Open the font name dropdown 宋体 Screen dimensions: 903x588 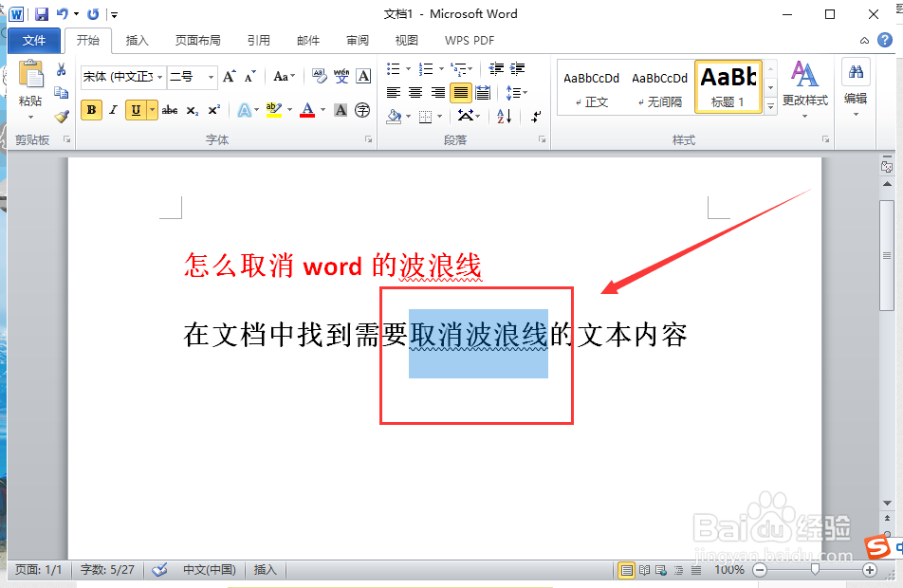click(x=159, y=77)
